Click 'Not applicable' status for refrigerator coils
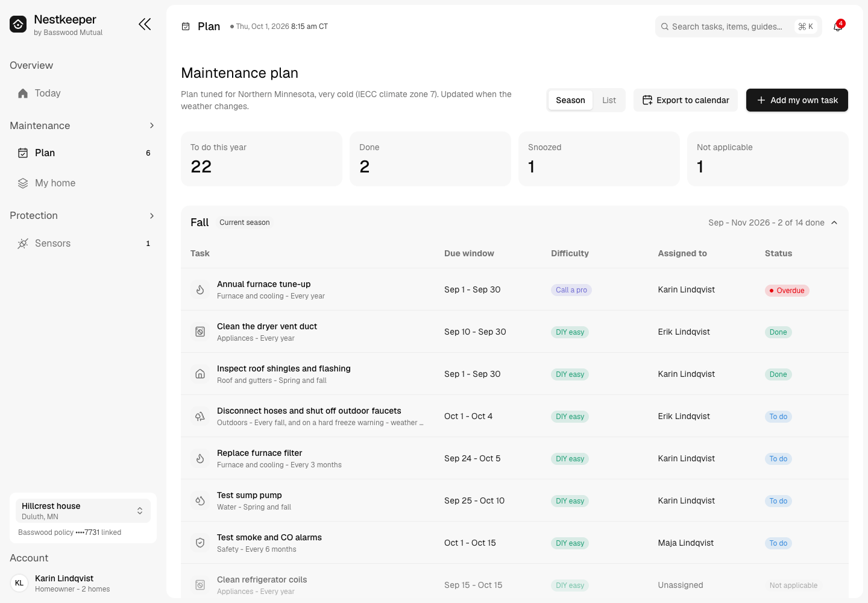This screenshot has height=603, width=868. 793,586
